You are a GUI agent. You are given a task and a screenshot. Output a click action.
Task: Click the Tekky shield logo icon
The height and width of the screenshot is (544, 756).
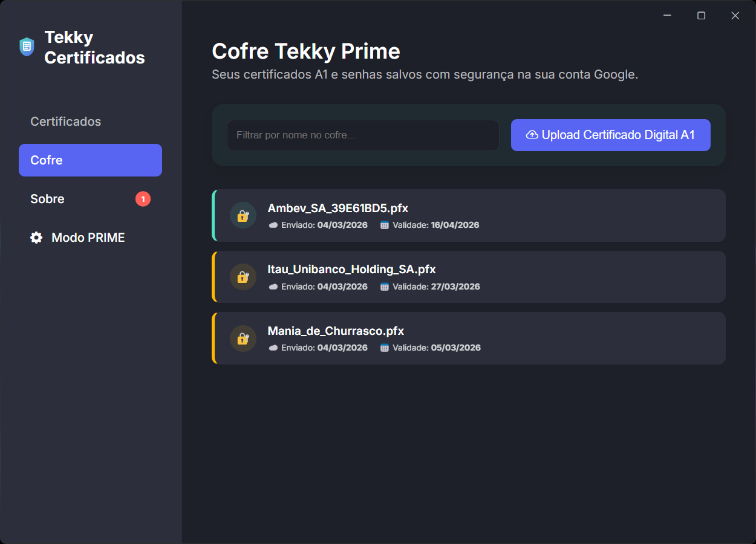click(27, 47)
